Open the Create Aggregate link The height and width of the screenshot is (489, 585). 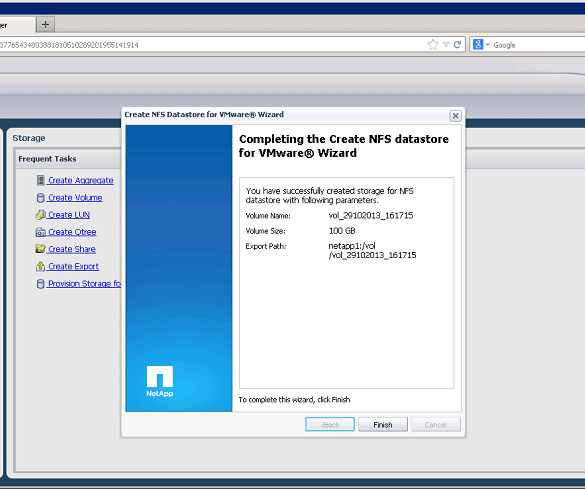81,181
